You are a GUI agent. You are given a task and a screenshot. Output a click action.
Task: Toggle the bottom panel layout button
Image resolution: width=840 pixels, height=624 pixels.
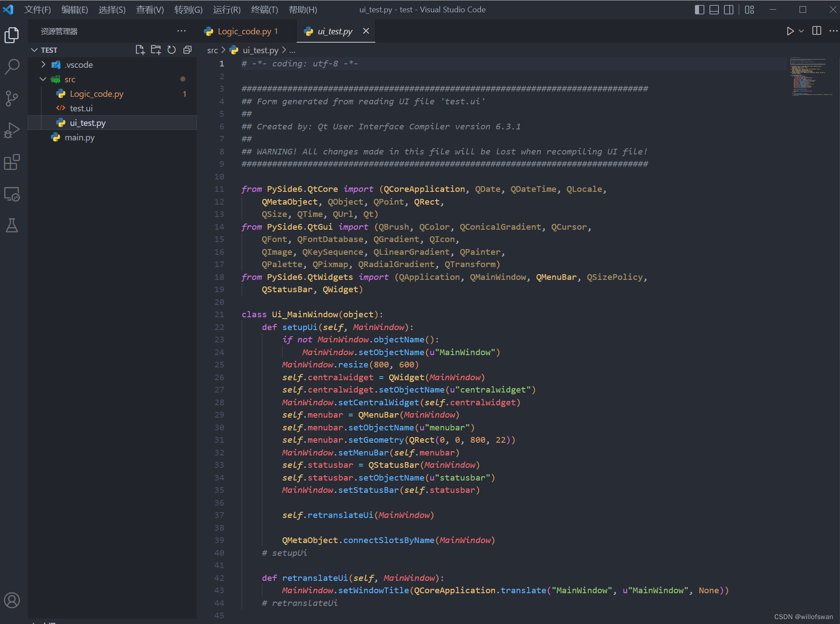pos(714,10)
